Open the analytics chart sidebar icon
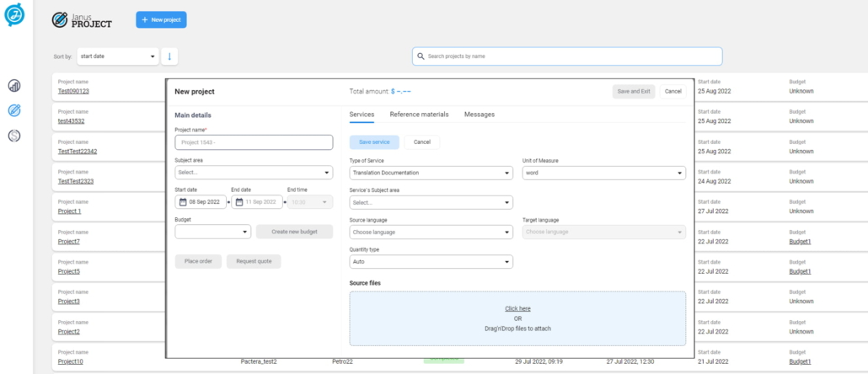Viewport: 868px width, 374px height. click(x=14, y=86)
